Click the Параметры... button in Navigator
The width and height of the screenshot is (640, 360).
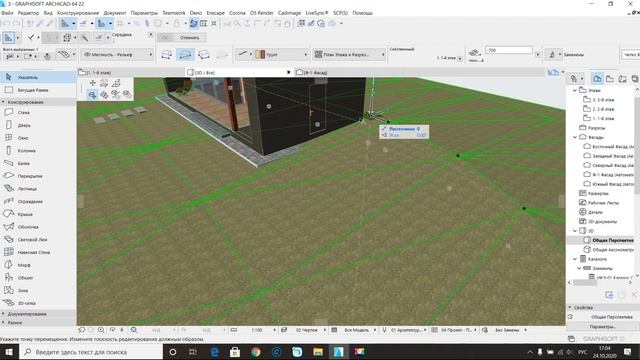click(602, 327)
